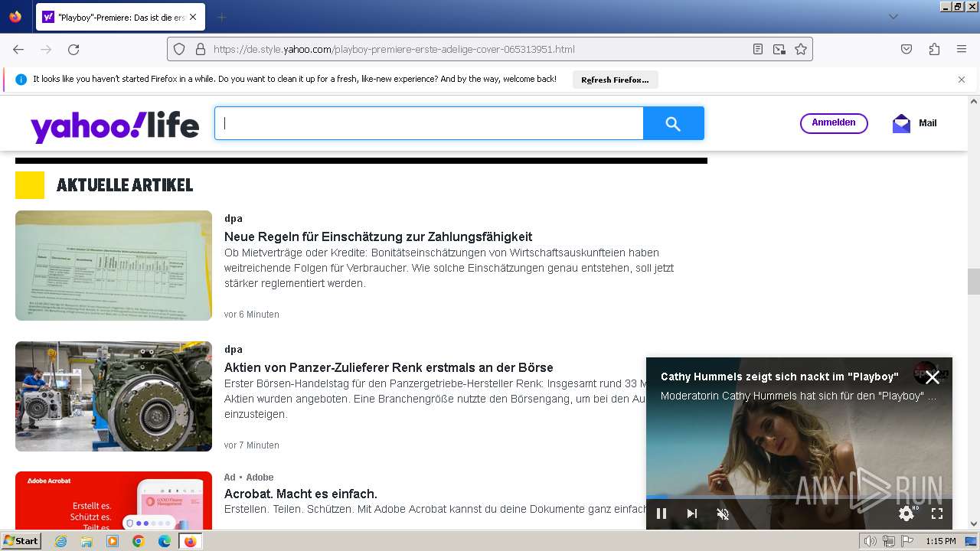The height and width of the screenshot is (551, 980).
Task: Click video title Cathy Hummels zeigt sich nackt
Action: [x=779, y=377]
